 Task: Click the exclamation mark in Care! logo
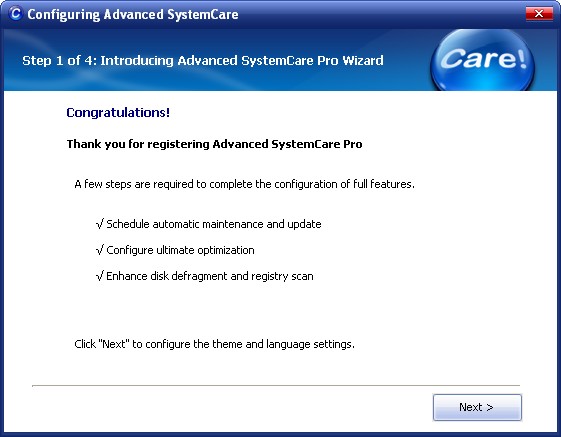521,58
